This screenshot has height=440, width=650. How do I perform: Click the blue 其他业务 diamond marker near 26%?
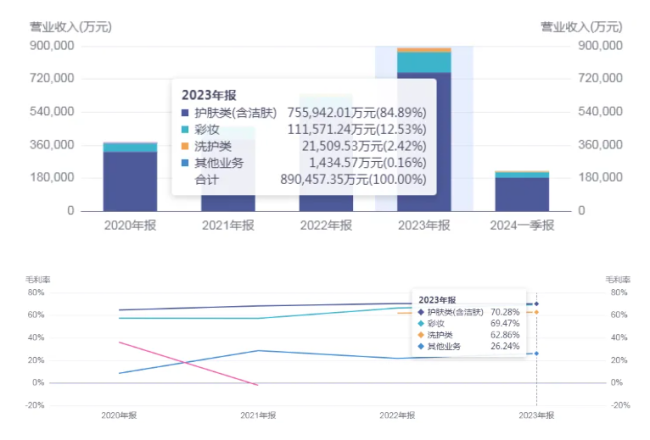point(536,353)
